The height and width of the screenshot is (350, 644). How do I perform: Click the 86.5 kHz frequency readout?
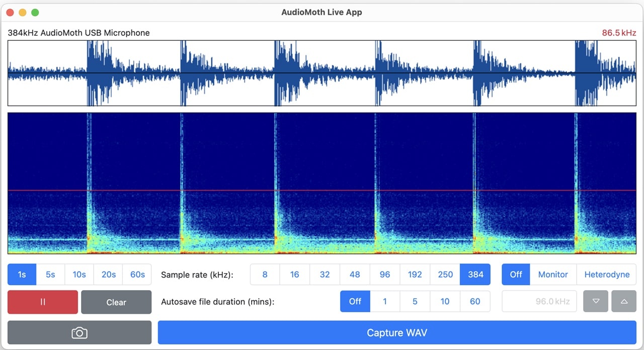tap(619, 33)
